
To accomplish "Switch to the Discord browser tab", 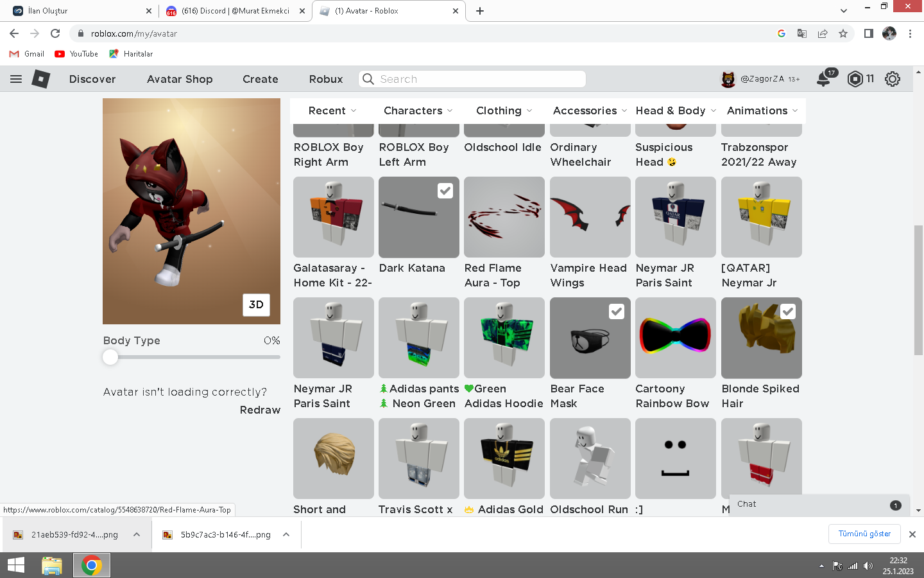I will click(x=235, y=11).
